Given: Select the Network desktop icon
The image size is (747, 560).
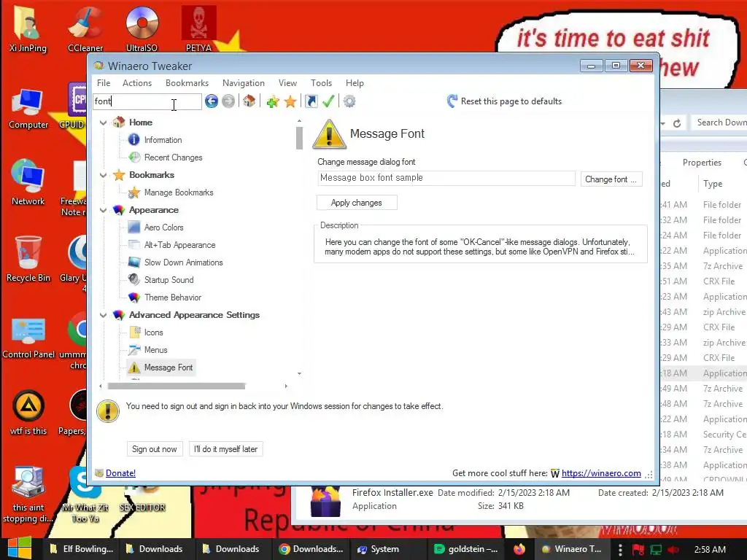Looking at the screenshot, I should (28, 182).
